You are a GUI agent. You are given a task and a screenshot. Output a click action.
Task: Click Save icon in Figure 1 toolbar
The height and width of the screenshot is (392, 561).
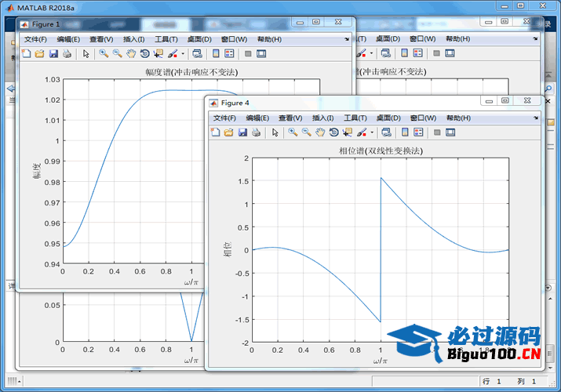pyautogui.click(x=53, y=53)
